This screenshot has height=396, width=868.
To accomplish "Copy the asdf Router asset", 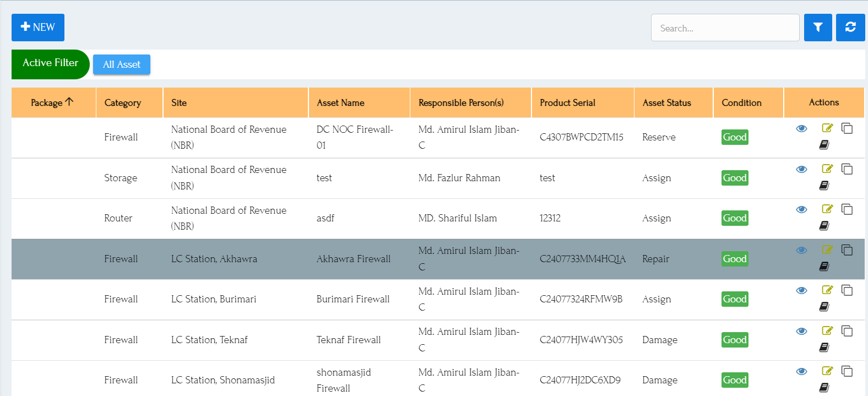I will coord(847,209).
